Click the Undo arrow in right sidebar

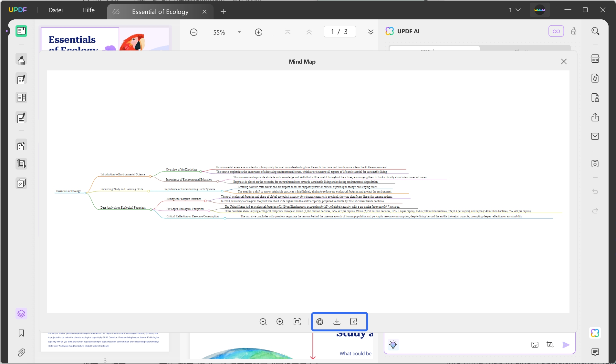pyautogui.click(x=595, y=192)
